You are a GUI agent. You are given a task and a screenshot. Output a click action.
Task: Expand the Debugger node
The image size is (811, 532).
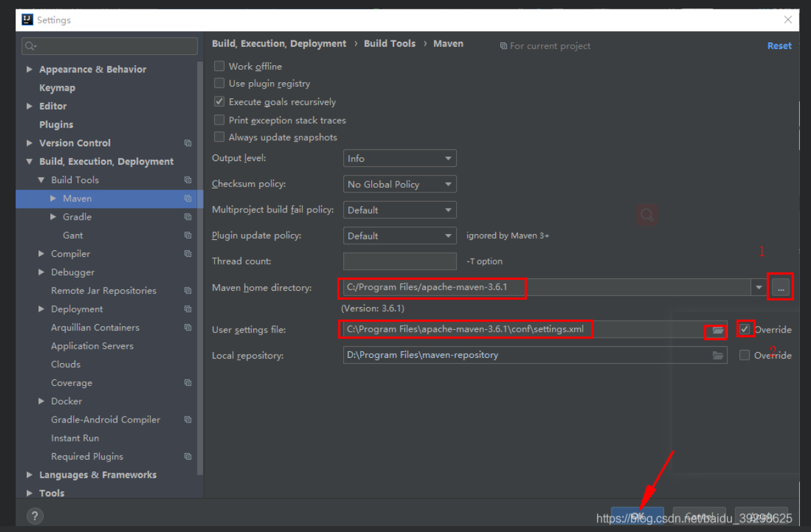coord(41,272)
